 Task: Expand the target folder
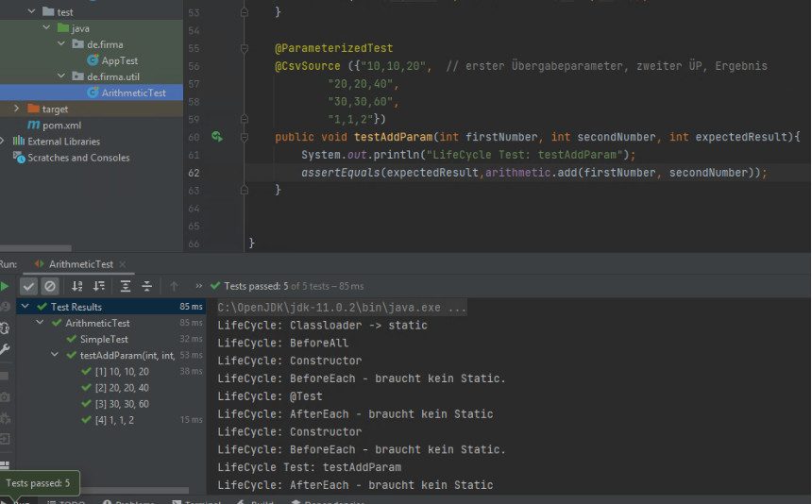pos(17,109)
